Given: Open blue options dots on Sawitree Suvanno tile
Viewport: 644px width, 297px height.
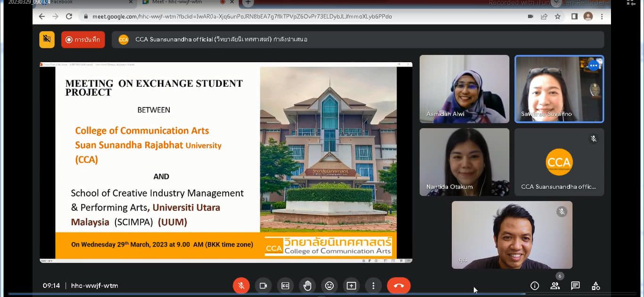Looking at the screenshot, I should coord(594,66).
